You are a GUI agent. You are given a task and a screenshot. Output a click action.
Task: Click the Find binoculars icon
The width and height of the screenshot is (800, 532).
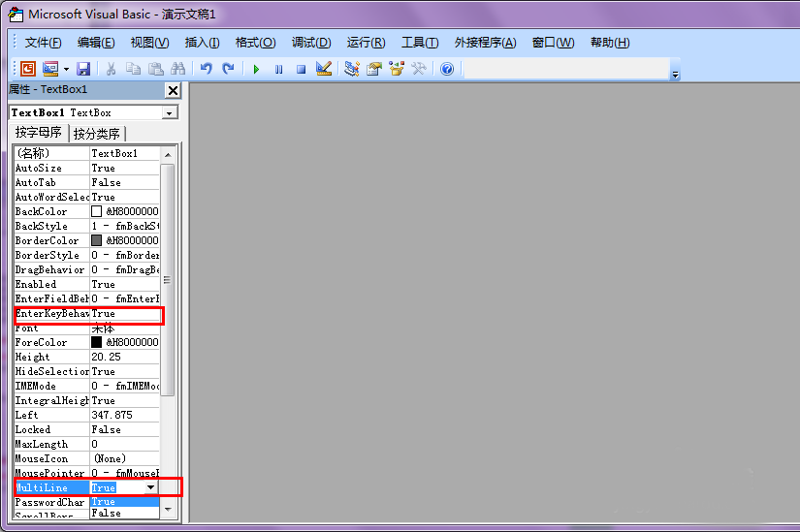coord(178,69)
